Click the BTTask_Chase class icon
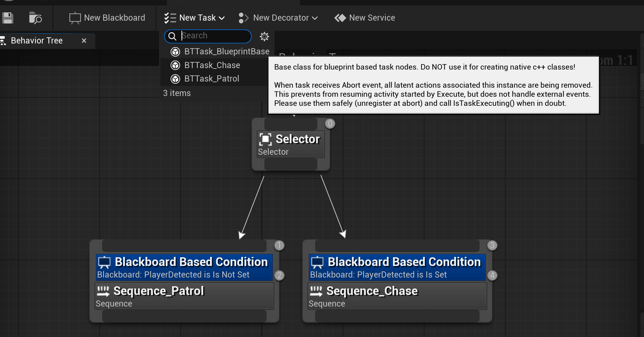The width and height of the screenshot is (644, 337). click(175, 65)
